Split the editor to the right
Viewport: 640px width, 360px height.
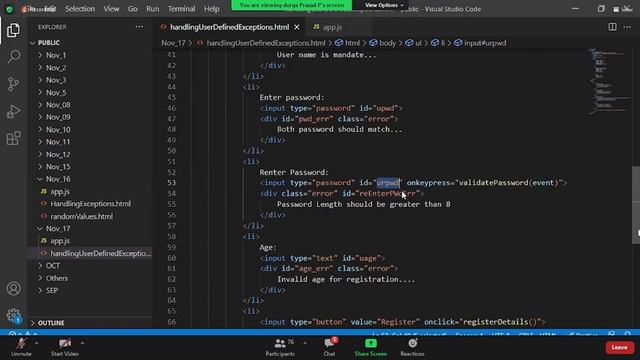[612, 27]
